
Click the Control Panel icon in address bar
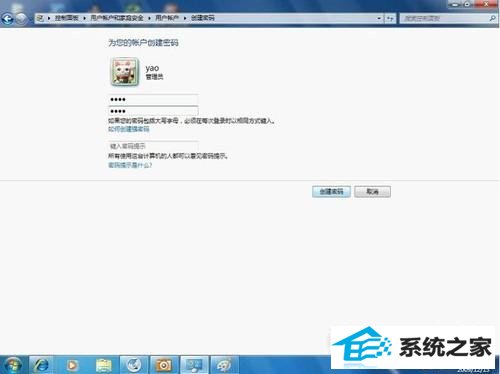point(40,18)
